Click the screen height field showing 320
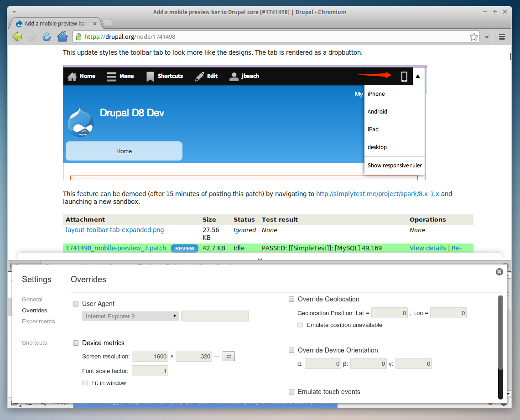520x420 pixels. click(194, 356)
